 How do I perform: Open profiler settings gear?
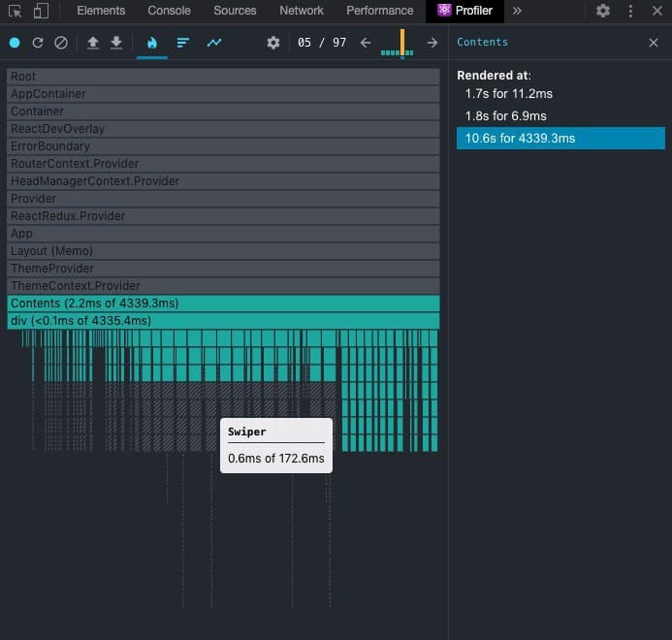pos(273,43)
